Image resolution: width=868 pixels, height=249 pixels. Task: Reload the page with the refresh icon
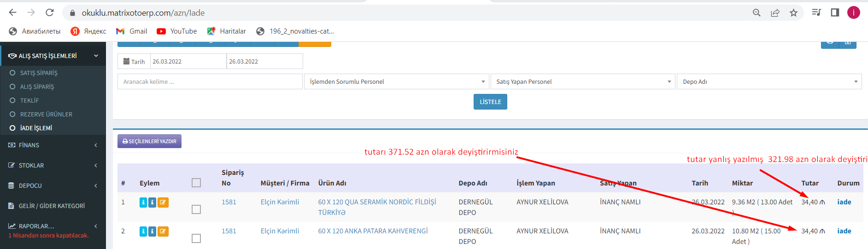point(50,13)
